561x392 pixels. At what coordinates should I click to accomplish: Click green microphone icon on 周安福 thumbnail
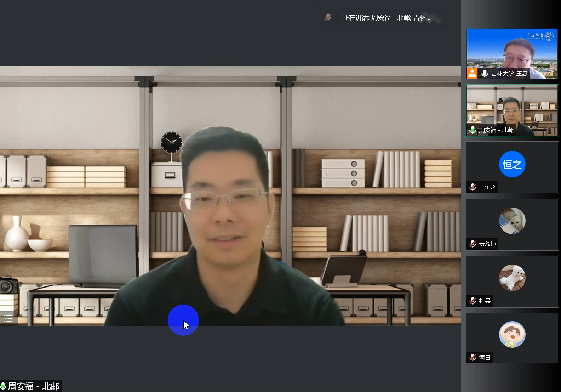(x=473, y=130)
